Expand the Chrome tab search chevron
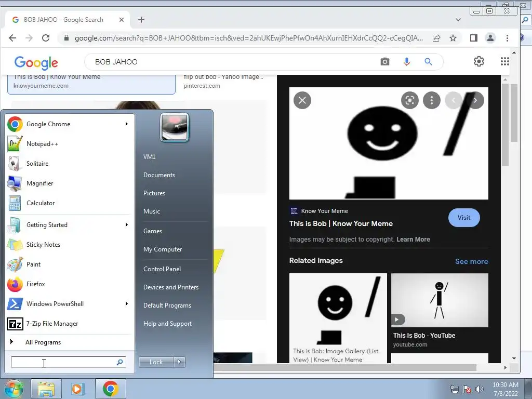 [458, 20]
